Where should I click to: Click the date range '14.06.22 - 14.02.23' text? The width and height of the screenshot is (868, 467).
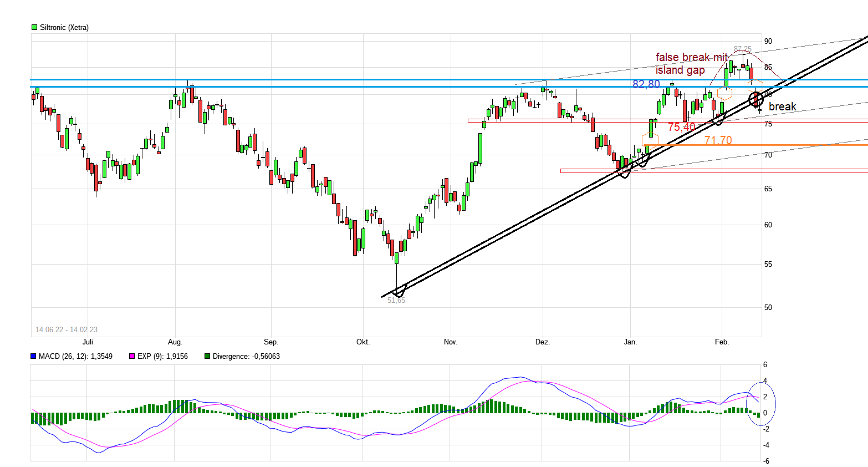pos(66,329)
